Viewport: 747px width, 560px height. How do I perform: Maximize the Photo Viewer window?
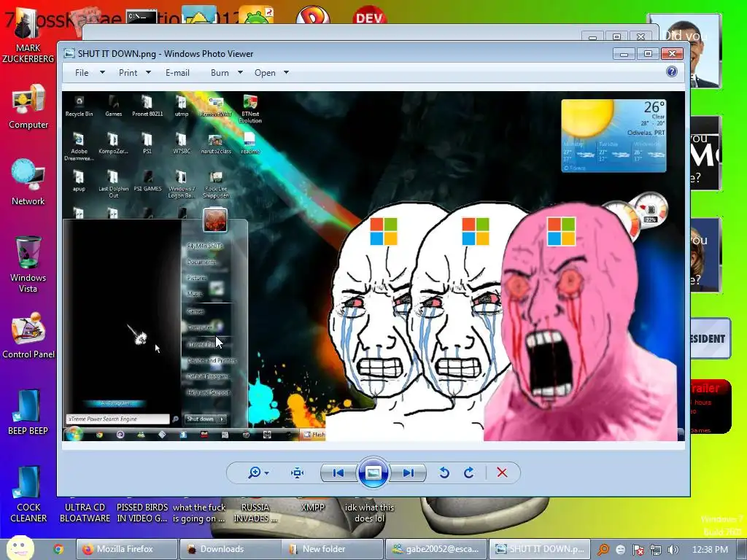(x=648, y=53)
